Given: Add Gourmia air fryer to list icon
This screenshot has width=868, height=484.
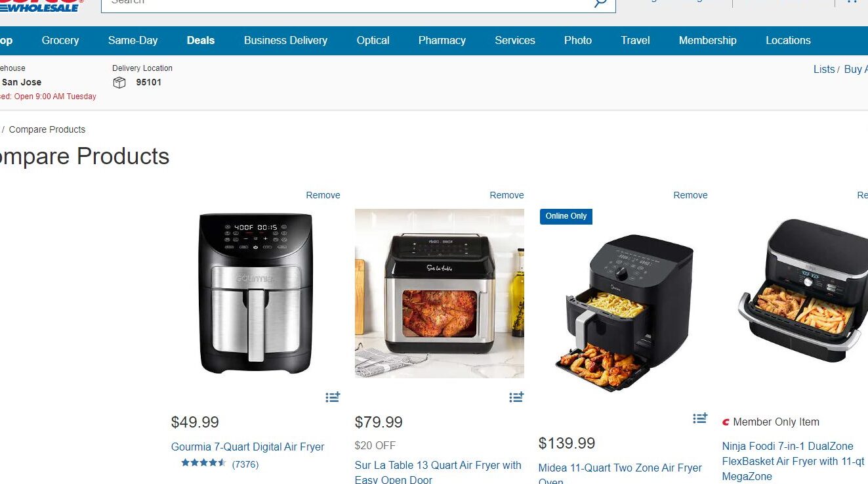Looking at the screenshot, I should (333, 397).
